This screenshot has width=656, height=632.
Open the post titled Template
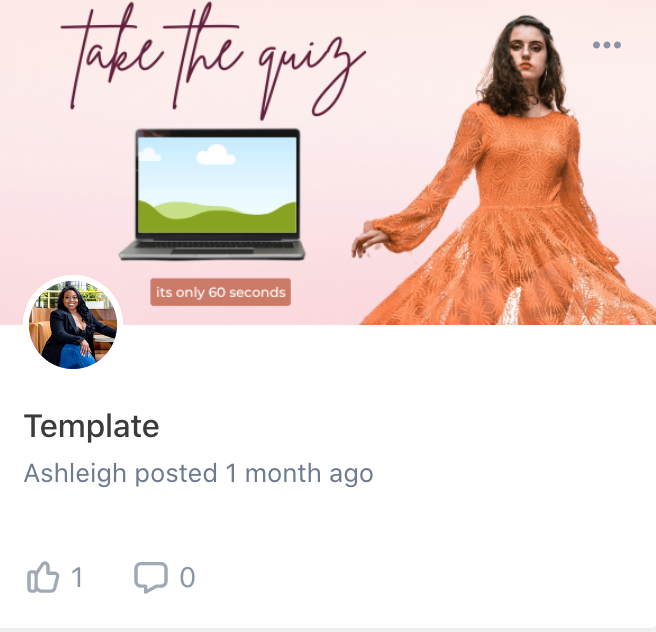pos(91,427)
